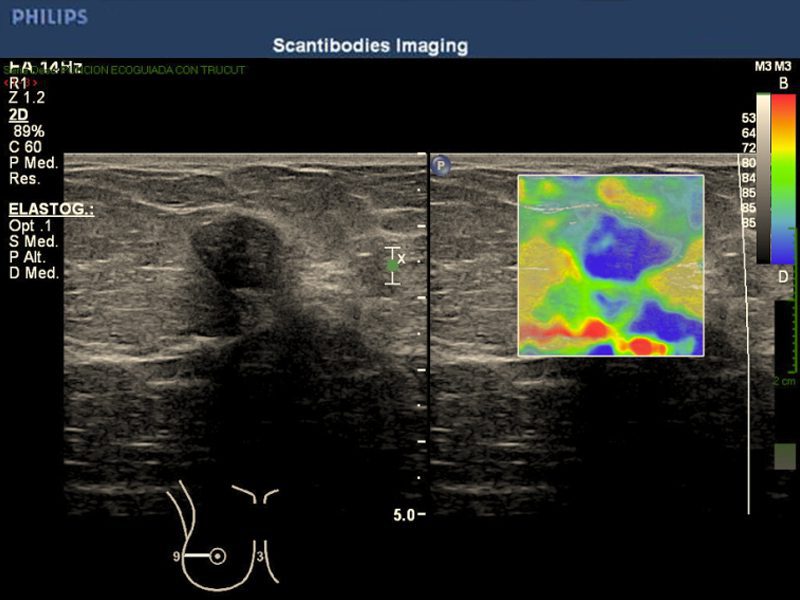The height and width of the screenshot is (600, 800).
Task: Click the blue P orientation marker
Action: coord(439,164)
